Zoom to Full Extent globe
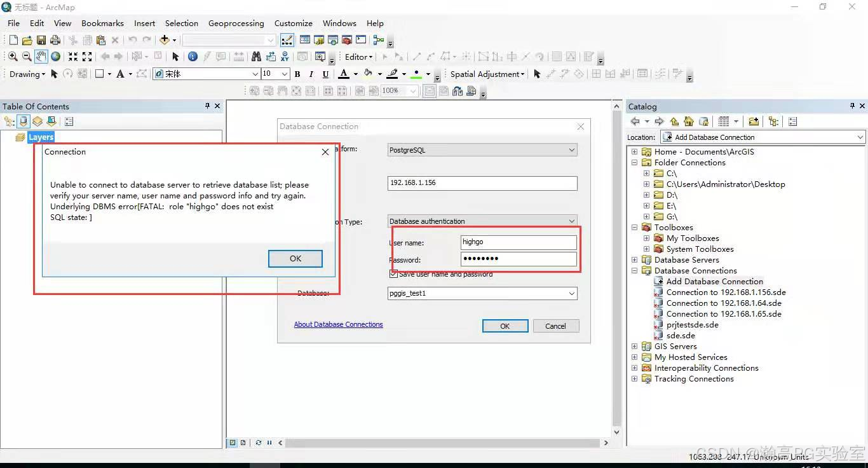This screenshot has width=868, height=468. coord(55,57)
